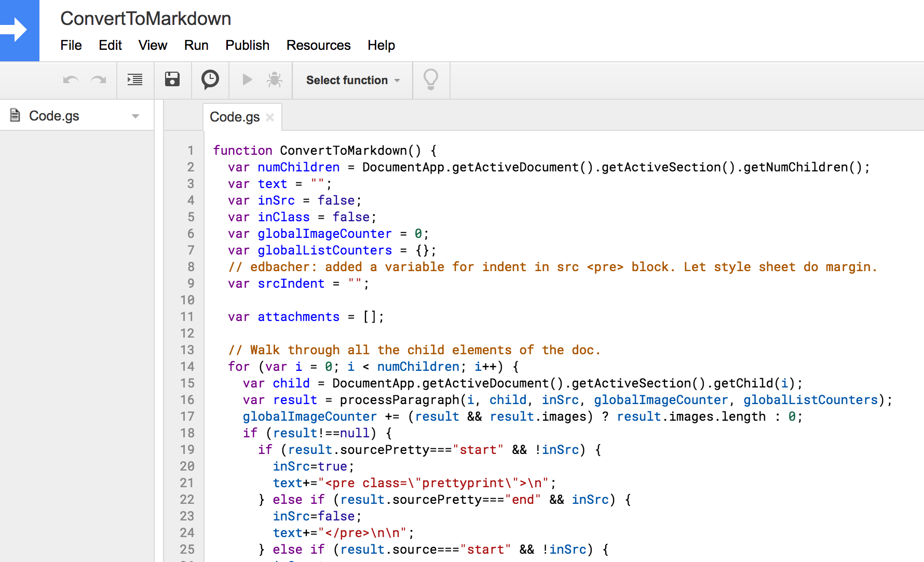Click 'globalImageCounter' on line 6
The image size is (924, 562).
(x=324, y=234)
